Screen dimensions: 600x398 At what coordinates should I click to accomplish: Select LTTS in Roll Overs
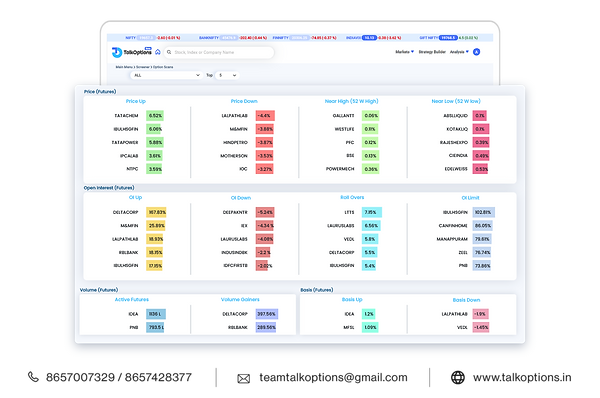tap(349, 212)
